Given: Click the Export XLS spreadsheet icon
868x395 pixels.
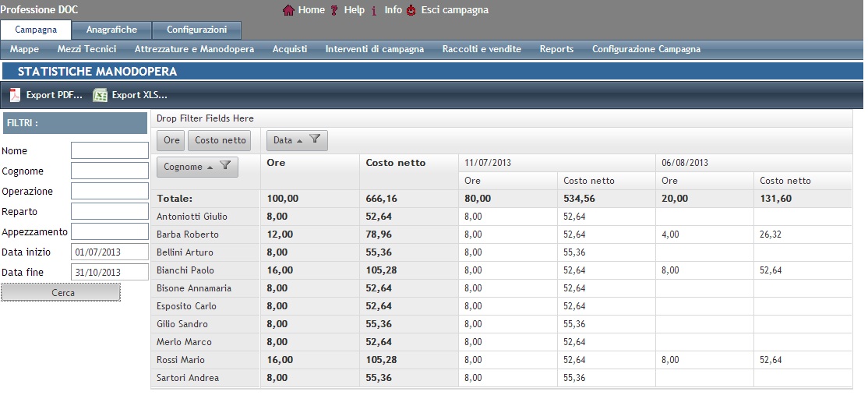Looking at the screenshot, I should point(100,95).
